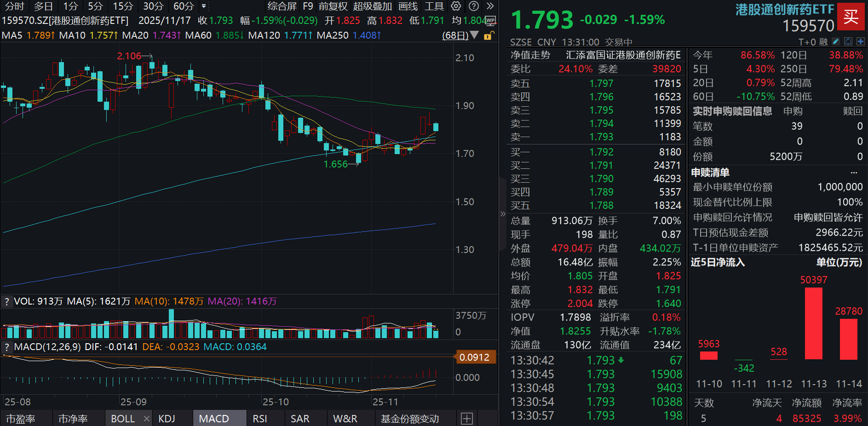Click the ⊞ icon to add an indicator
Image resolution: width=868 pixels, height=426 pixels.
[467, 418]
